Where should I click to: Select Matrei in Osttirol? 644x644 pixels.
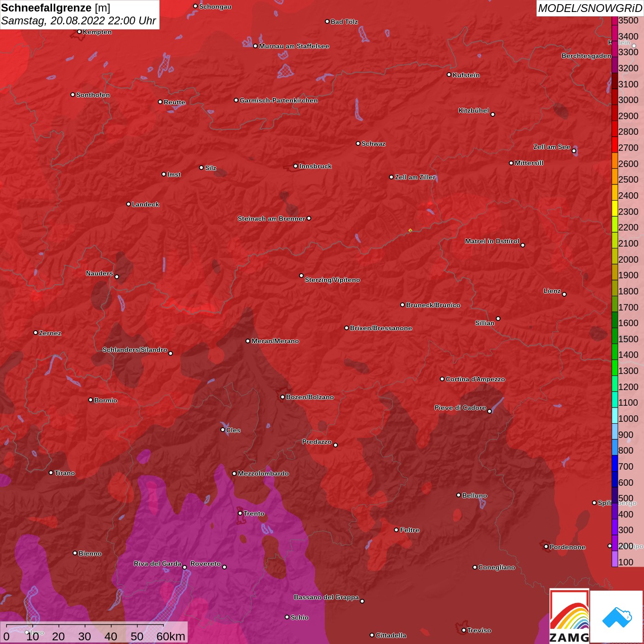(492, 241)
